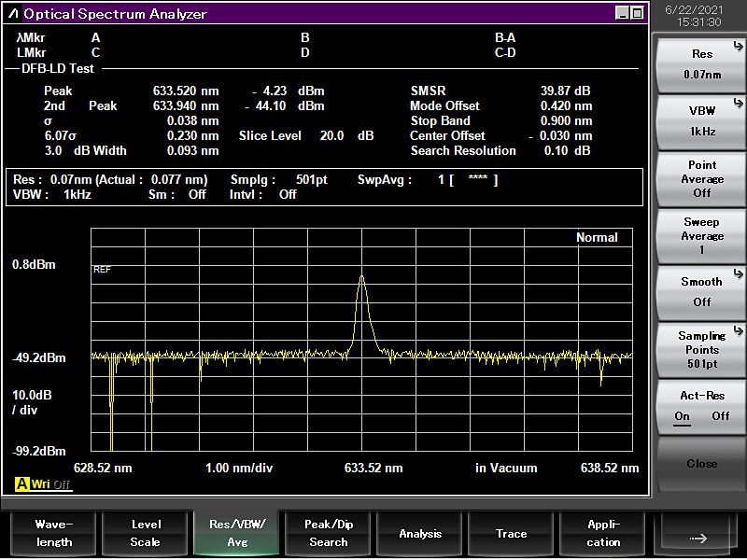Toggle Point Average from Off
Screen dimensions: 747x560
pos(701,178)
